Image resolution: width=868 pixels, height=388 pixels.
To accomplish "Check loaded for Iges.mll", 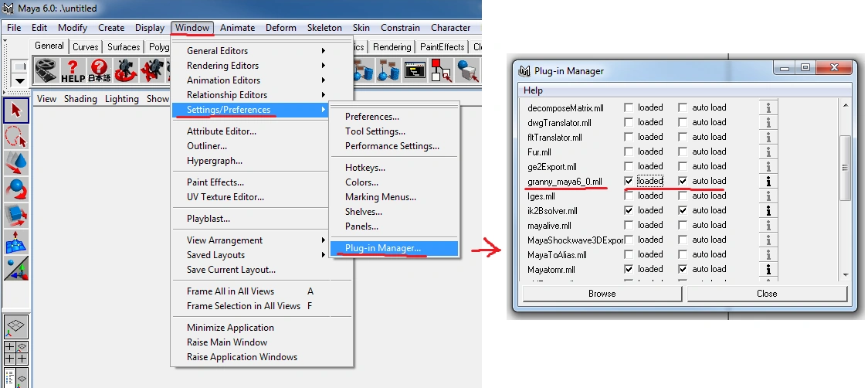I will tap(629, 196).
